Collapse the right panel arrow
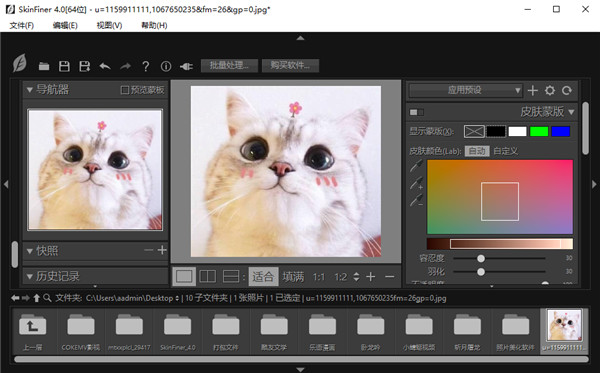600x373 pixels. pyautogui.click(x=594, y=184)
